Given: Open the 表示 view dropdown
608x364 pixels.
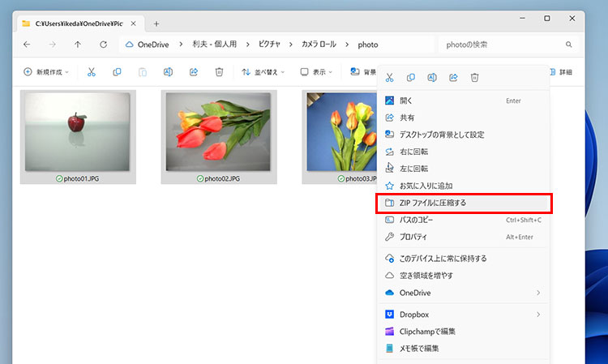Looking at the screenshot, I should (x=316, y=72).
